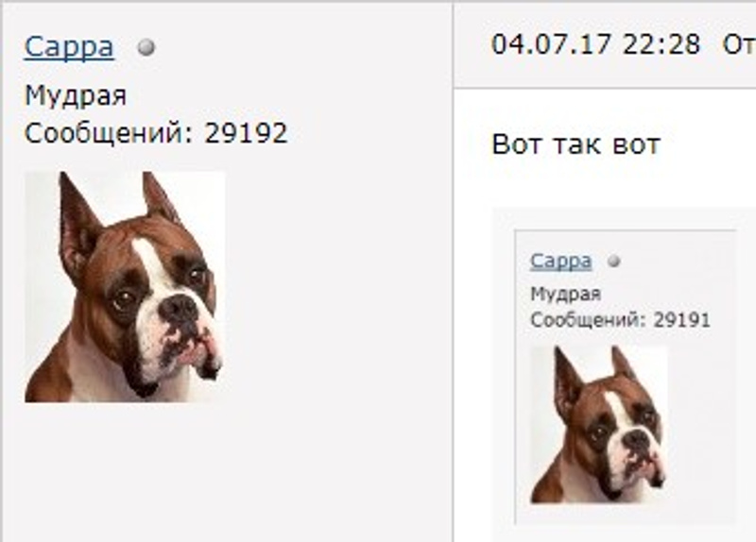Click the boxer dog's nose in the large avatar
Image resolution: width=756 pixels, height=542 pixels.
(x=180, y=308)
